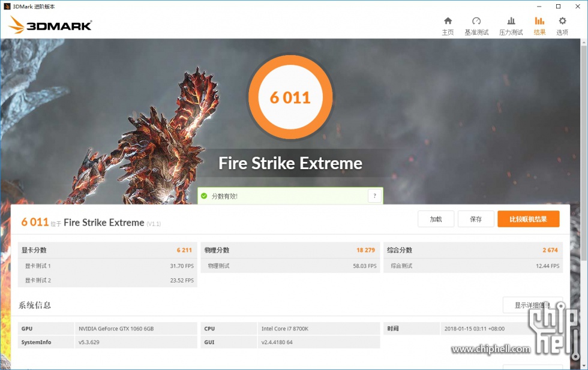Click the graphics score value 6 211

[184, 250]
